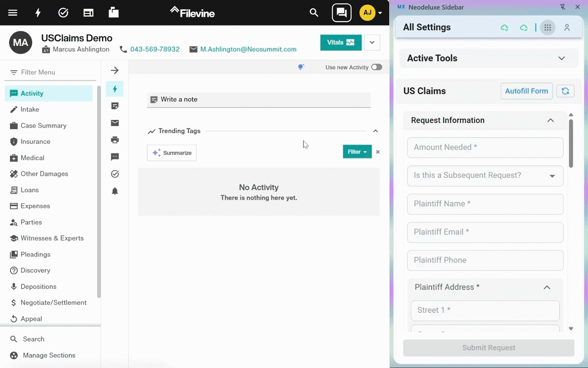Open the Pleadings section
Screen dimensions: 588x368
49,254
